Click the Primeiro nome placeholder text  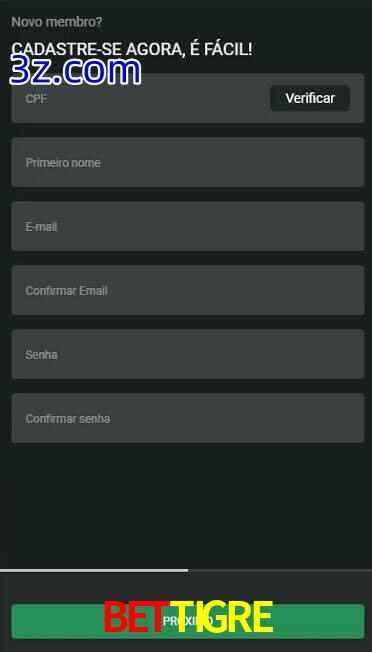tap(63, 163)
